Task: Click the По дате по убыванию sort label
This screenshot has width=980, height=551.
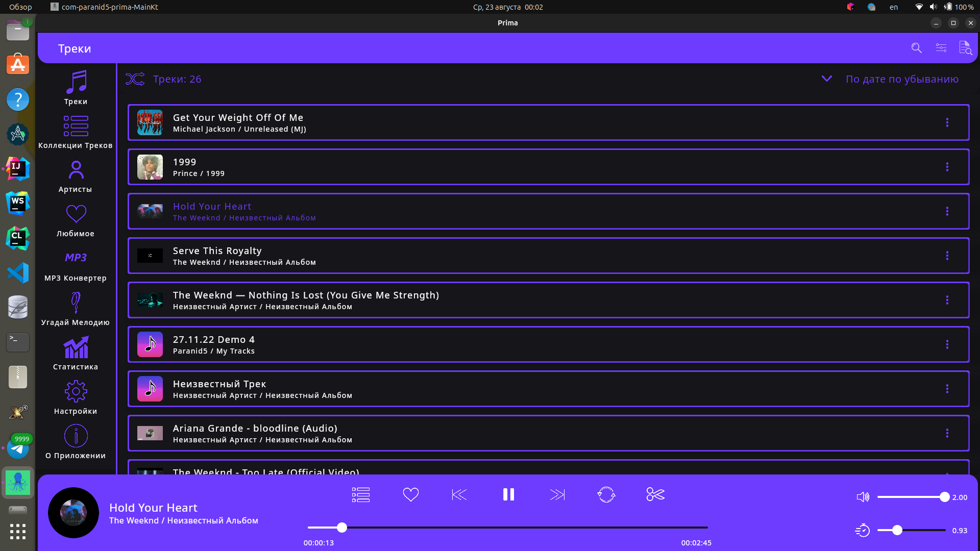Action: click(902, 79)
